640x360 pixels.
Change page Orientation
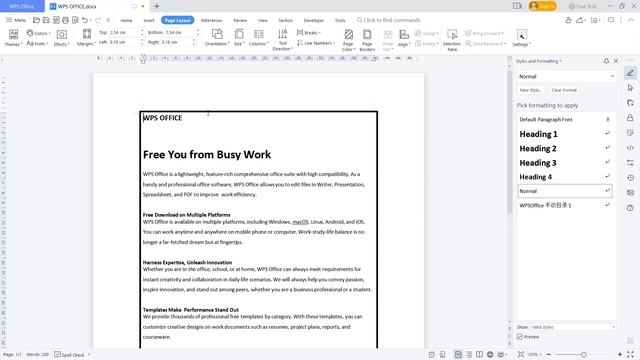(x=217, y=38)
